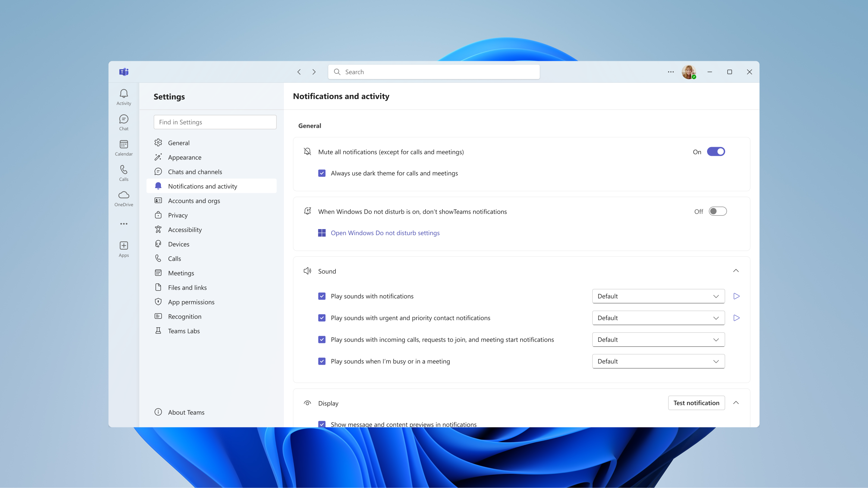Viewport: 868px width, 488px height.
Task: Uncheck dark theme for calls and meetings
Action: click(x=322, y=173)
